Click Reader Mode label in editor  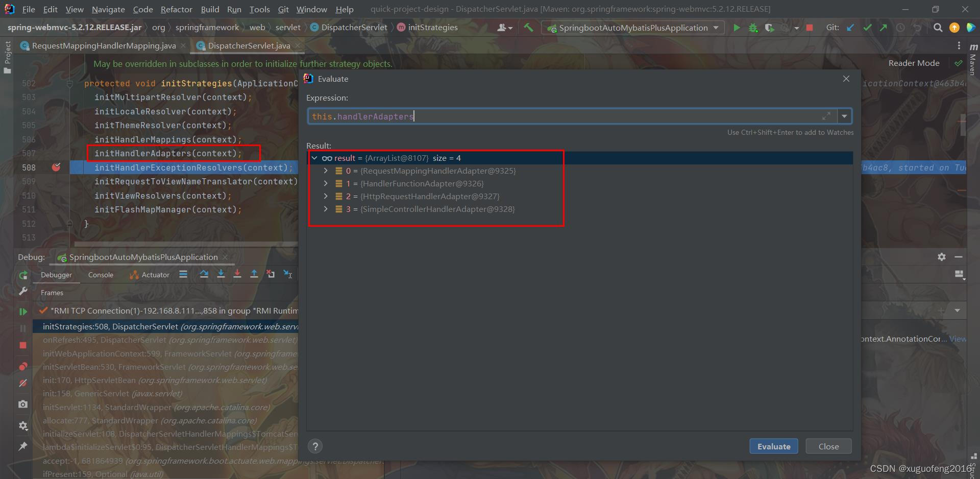(914, 63)
